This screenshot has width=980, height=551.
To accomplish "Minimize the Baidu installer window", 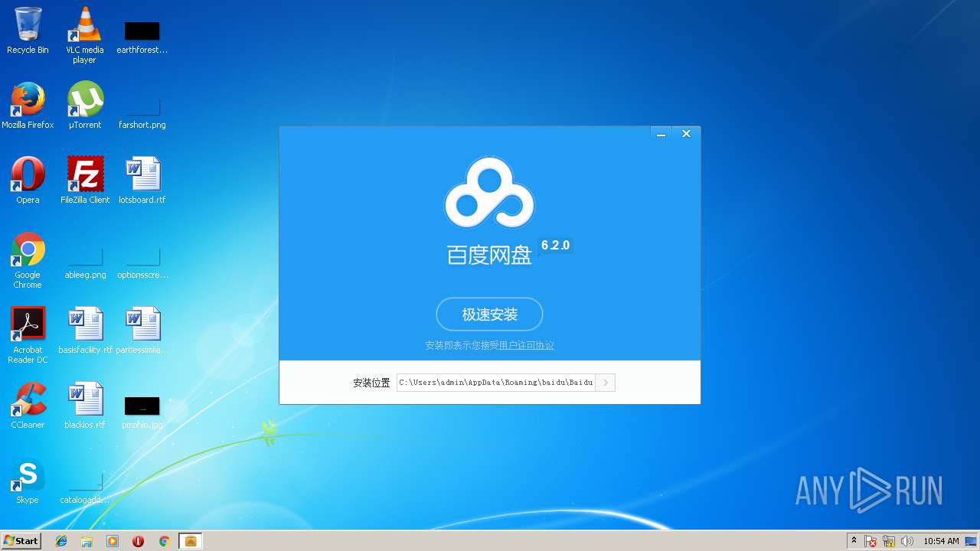I will [661, 134].
